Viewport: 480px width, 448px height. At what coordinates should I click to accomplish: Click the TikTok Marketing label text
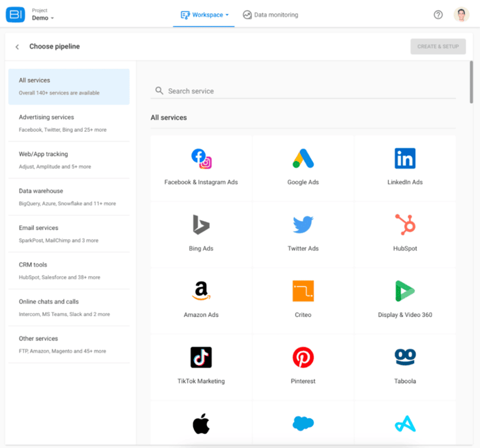[201, 381]
